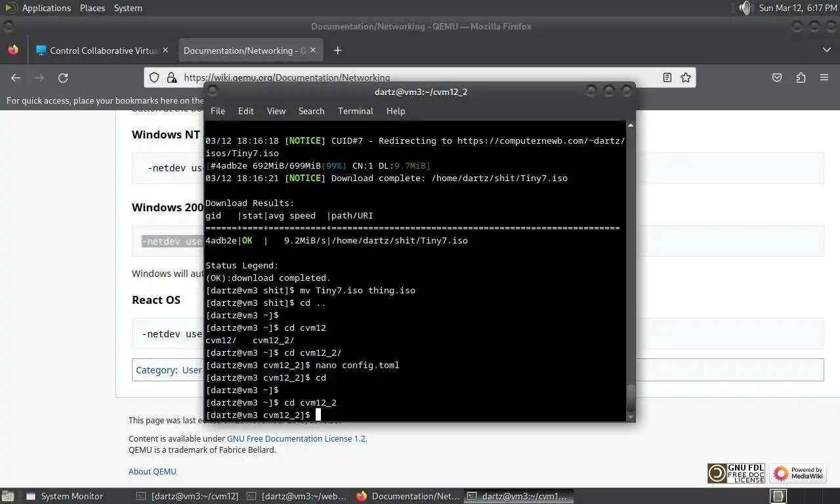Open the Places menu in top panel
The width and height of the screenshot is (840, 504).
click(93, 8)
